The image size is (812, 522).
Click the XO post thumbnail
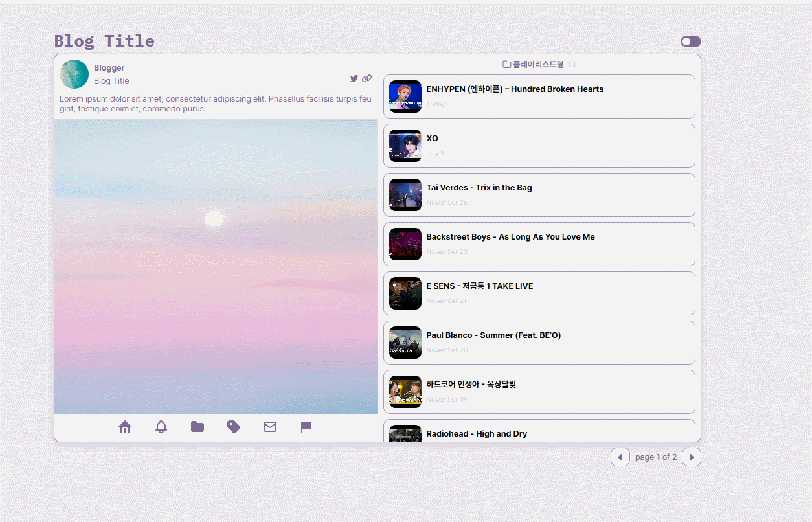coord(405,146)
